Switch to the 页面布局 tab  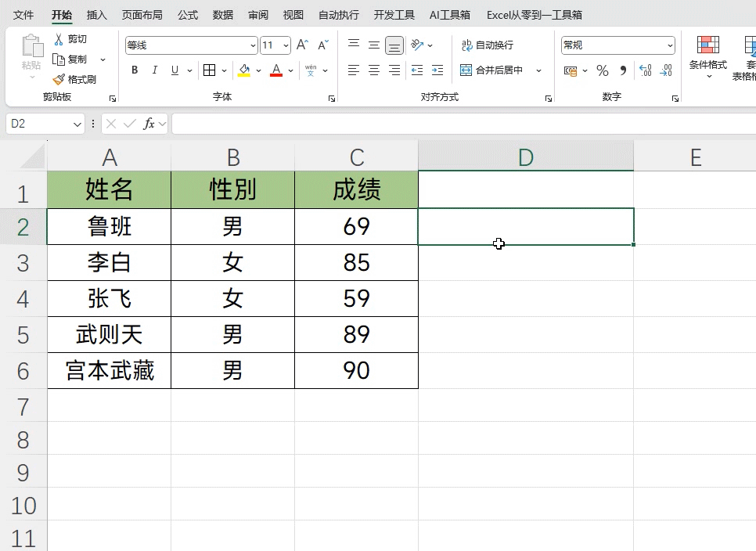pyautogui.click(x=142, y=15)
